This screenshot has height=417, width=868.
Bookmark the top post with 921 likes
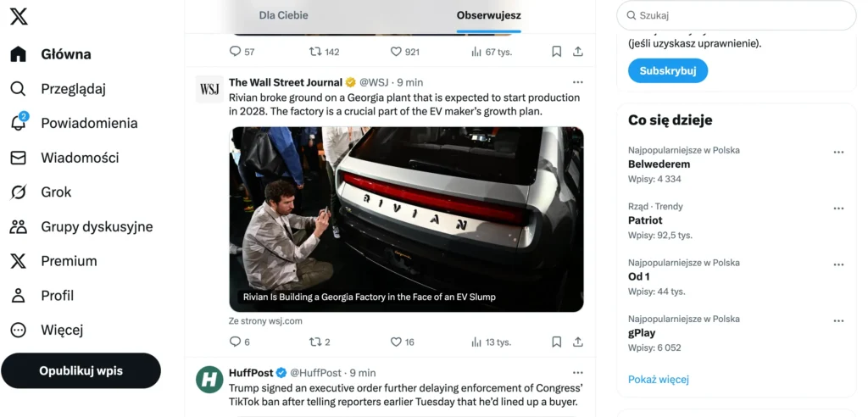pyautogui.click(x=557, y=52)
